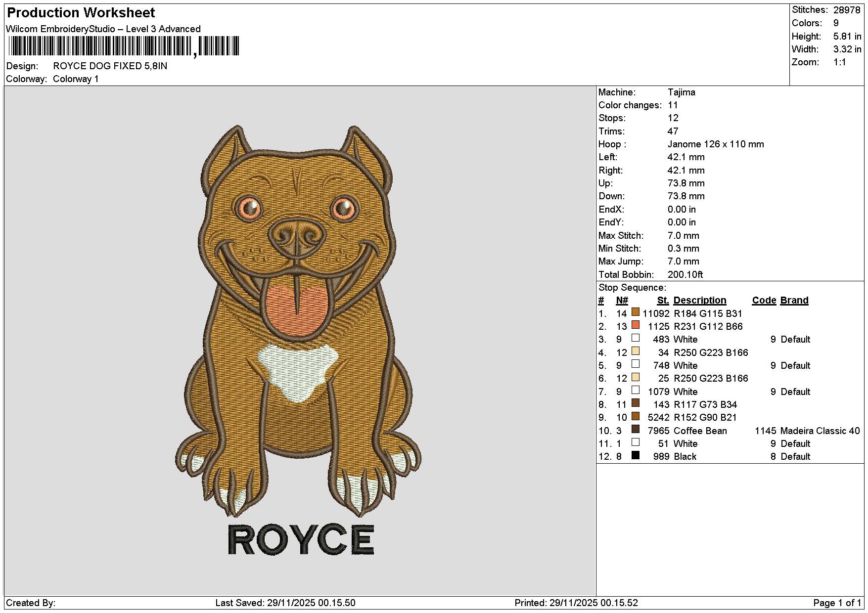This screenshot has height=613, width=868.
Task: Click the Zoom value 1:1
Action: (840, 62)
